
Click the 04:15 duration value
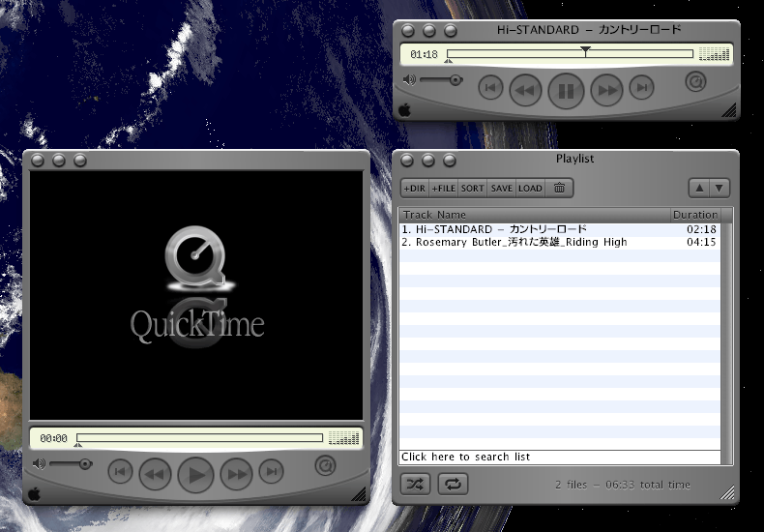coord(701,242)
